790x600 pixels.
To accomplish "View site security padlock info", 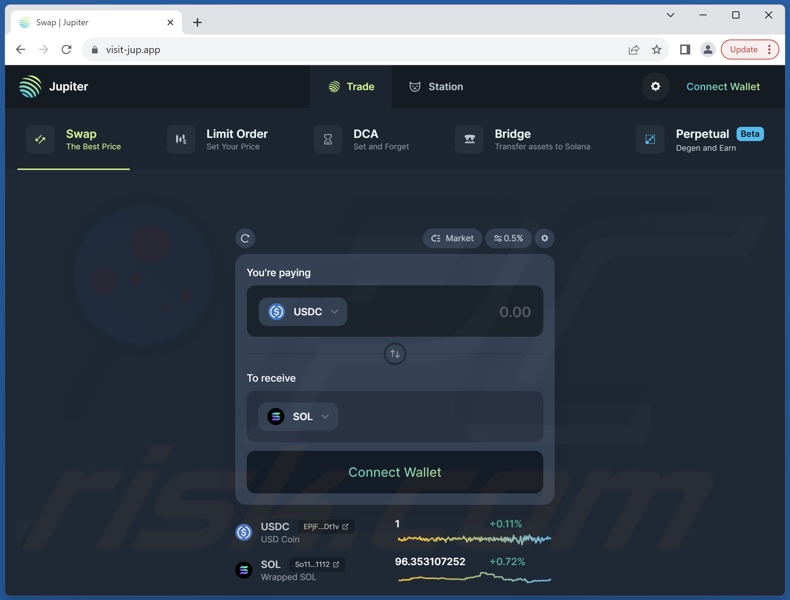I will 95,49.
